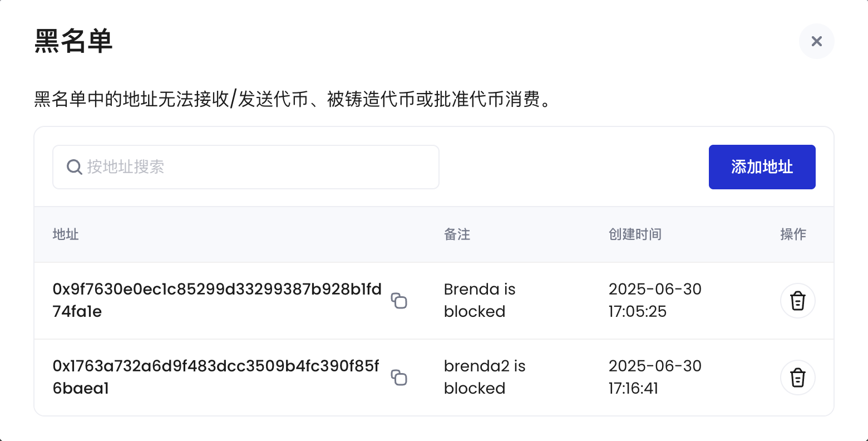Click the note text 'brenda2 is blocked'

(x=484, y=377)
